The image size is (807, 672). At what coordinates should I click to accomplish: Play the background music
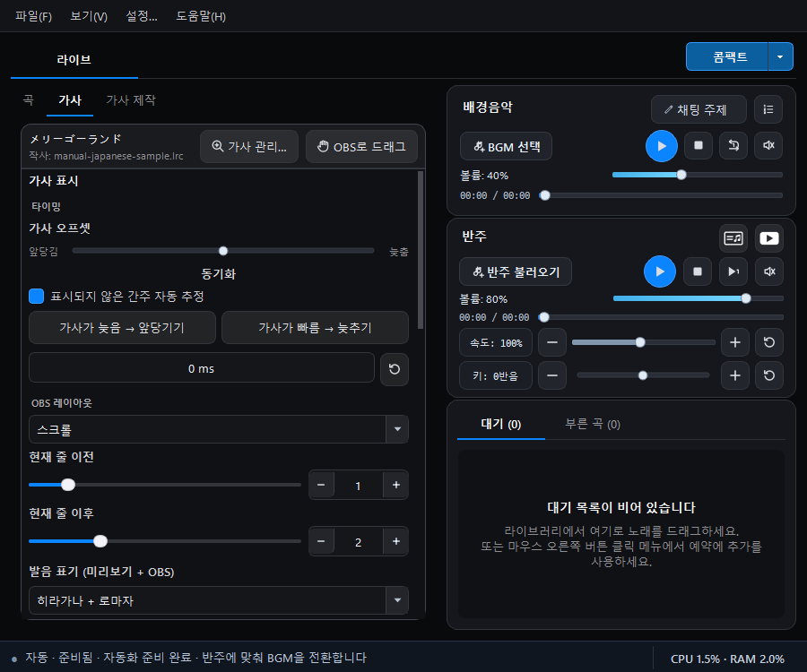[x=662, y=146]
